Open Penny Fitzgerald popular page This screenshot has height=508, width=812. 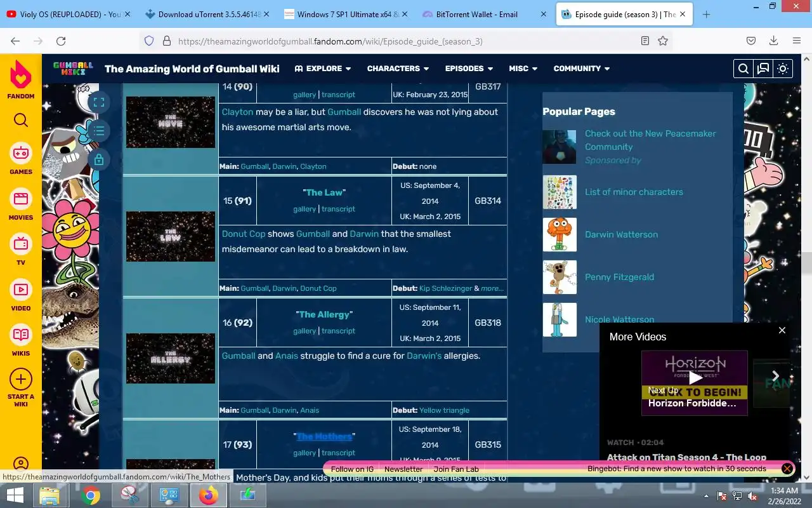point(619,277)
